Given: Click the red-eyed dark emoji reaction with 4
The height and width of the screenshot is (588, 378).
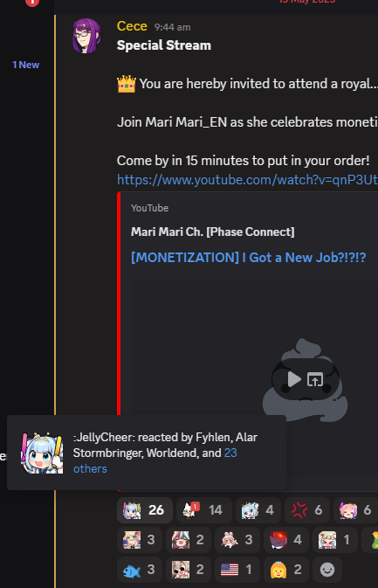Looking at the screenshot, I should (286, 540).
